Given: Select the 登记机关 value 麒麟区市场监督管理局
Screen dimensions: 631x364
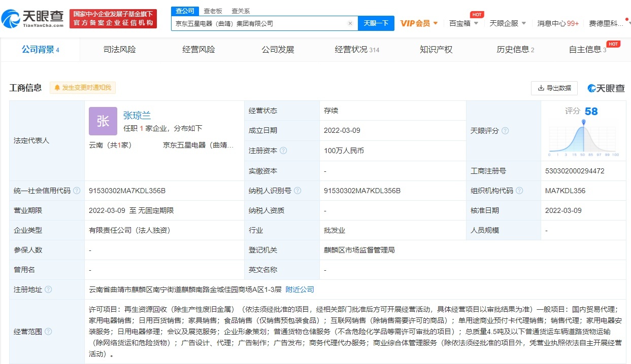Looking at the screenshot, I should click(x=359, y=250).
